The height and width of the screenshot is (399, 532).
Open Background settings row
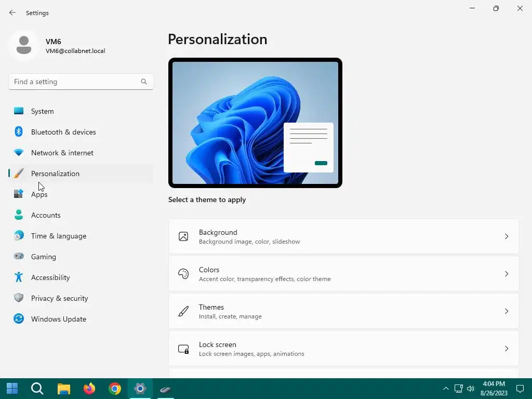click(344, 236)
